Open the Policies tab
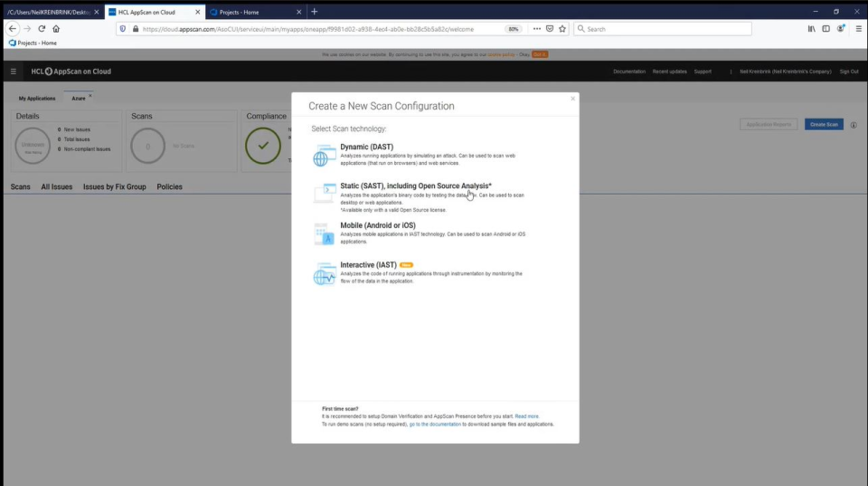The height and width of the screenshot is (486, 868). click(x=169, y=186)
